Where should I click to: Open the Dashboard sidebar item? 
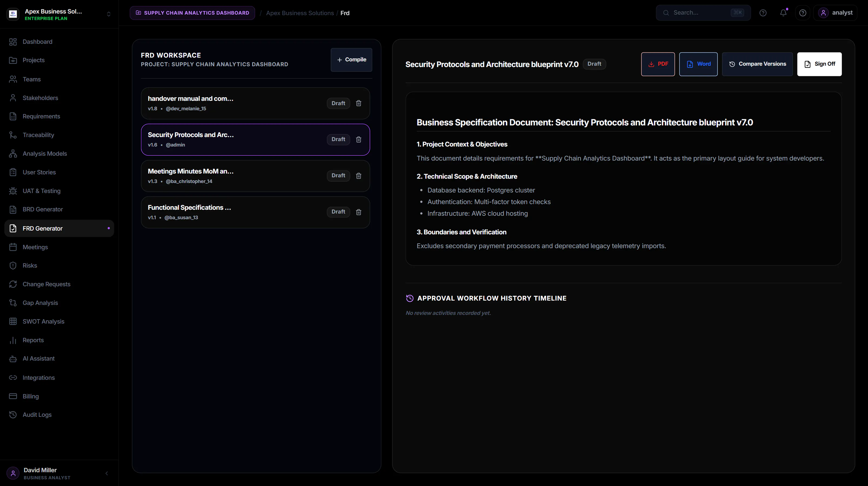click(x=59, y=42)
